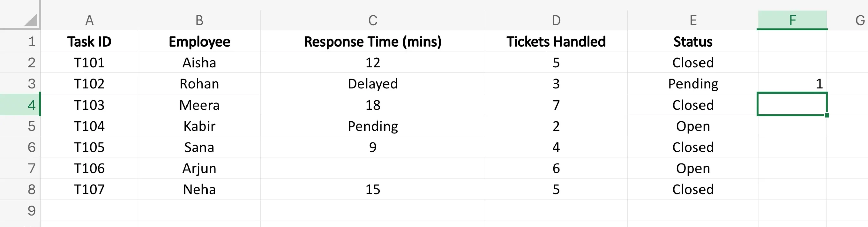Select the empty response time cell for Arjun
Image resolution: width=868 pixels, height=227 pixels.
(373, 168)
